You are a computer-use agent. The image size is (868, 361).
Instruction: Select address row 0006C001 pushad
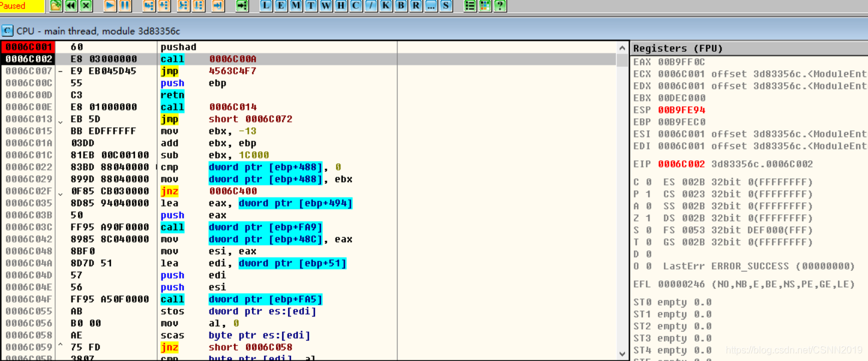point(308,47)
